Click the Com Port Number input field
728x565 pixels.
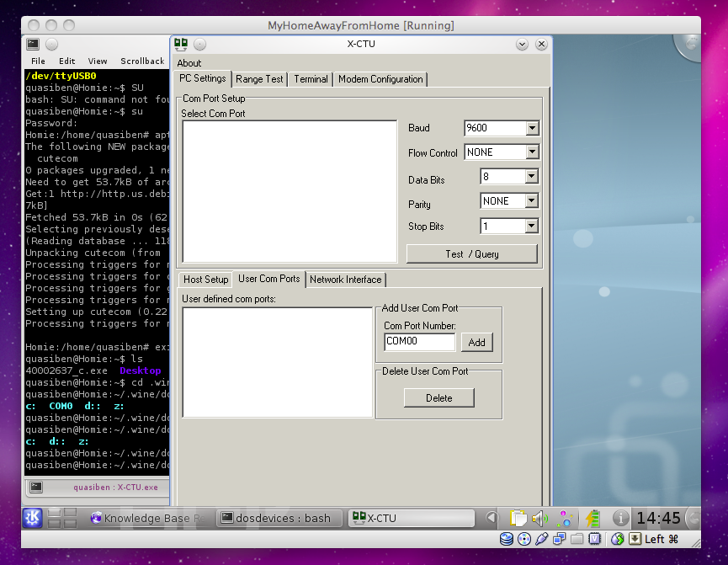tap(420, 342)
